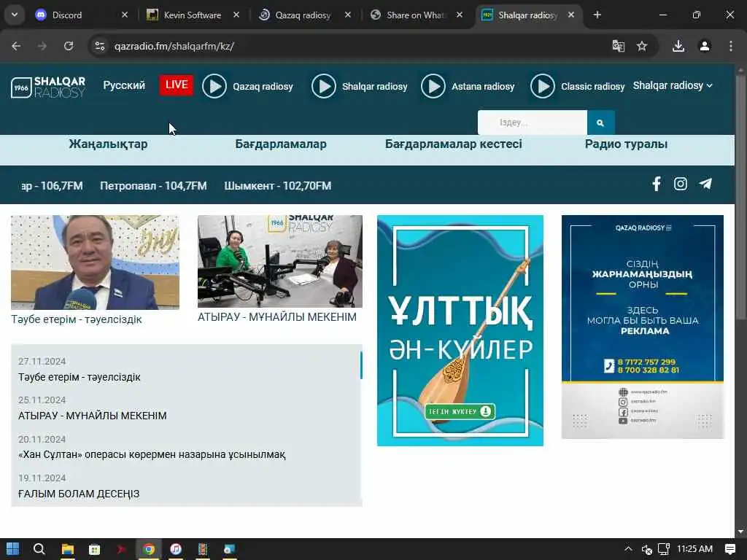This screenshot has height=560, width=747.
Task: Play Qazaq radiosy stream
Action: tap(214, 86)
